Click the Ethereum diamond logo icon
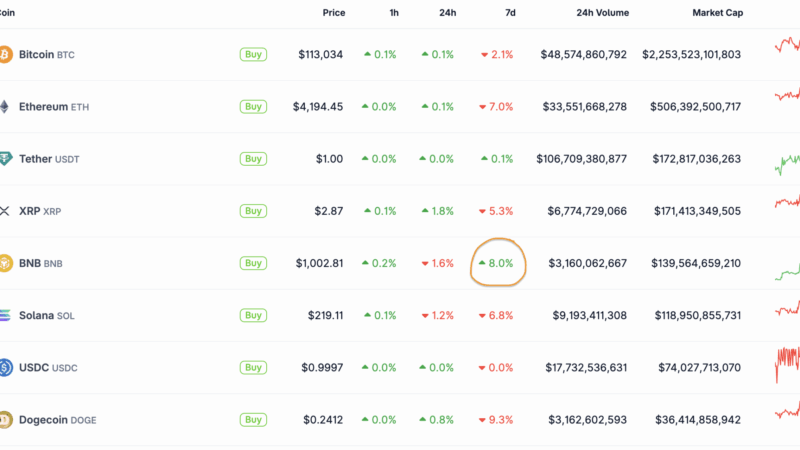This screenshot has height=450, width=800. coord(5,107)
